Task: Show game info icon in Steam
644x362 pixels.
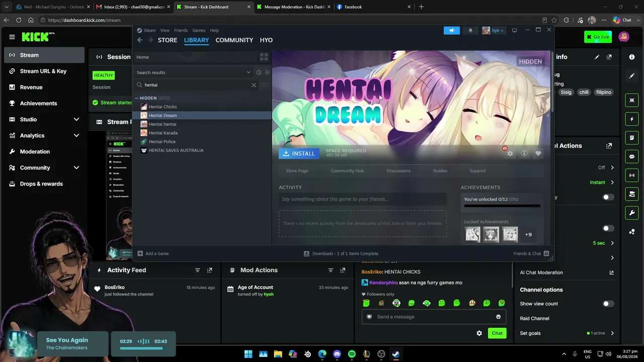Action: 524,153
